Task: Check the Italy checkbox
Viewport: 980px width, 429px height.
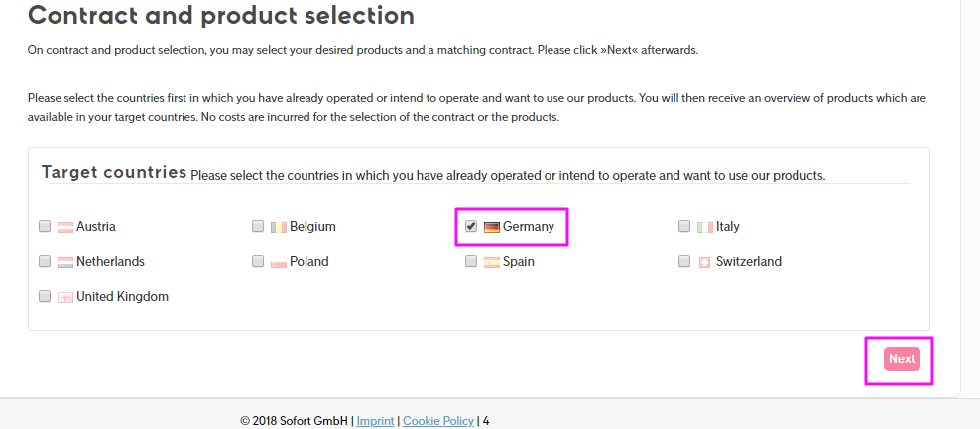Action: click(684, 226)
